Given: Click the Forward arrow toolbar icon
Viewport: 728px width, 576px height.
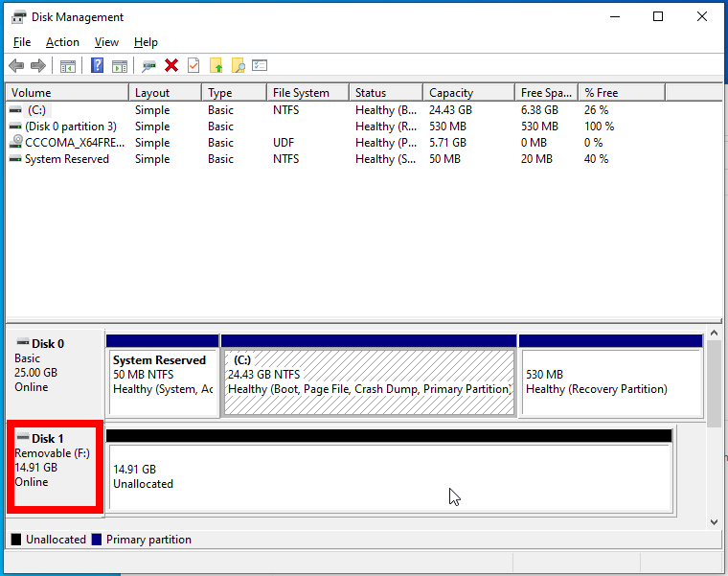Looking at the screenshot, I should point(38,65).
